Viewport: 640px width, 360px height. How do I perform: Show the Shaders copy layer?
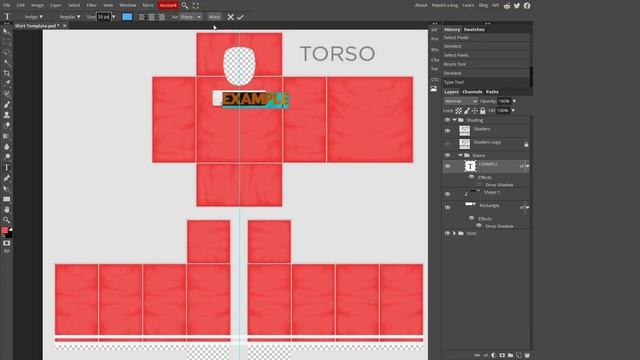click(447, 144)
